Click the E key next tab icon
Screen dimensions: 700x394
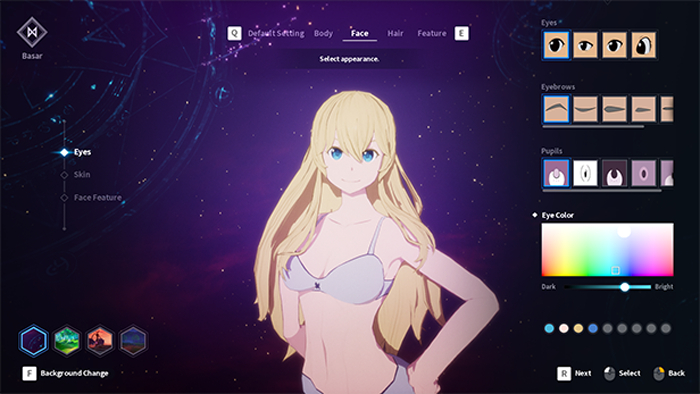[x=462, y=33]
